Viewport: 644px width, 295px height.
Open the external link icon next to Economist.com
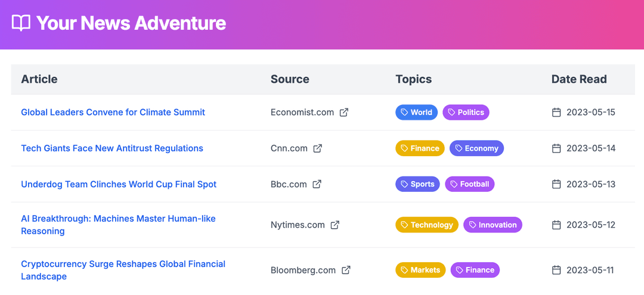coord(344,113)
